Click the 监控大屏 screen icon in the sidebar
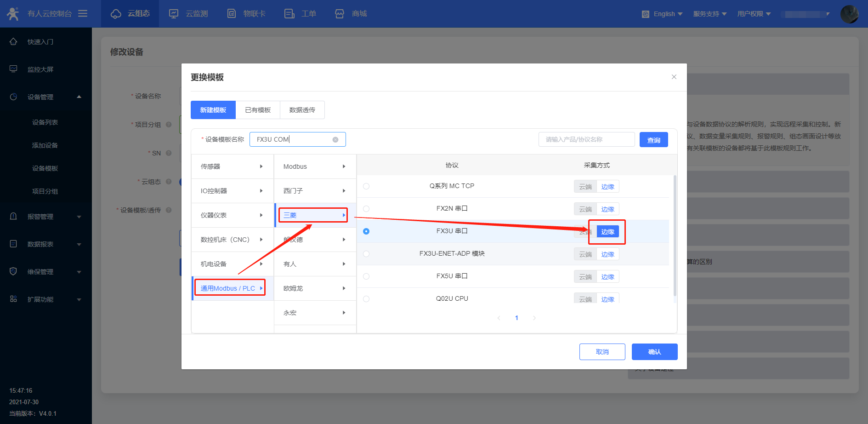This screenshot has height=424, width=868. [13, 69]
